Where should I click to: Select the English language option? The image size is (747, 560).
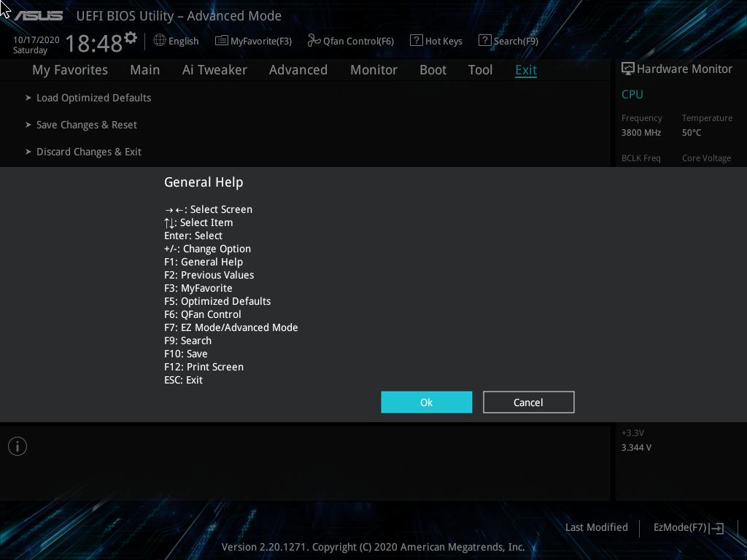click(x=183, y=41)
